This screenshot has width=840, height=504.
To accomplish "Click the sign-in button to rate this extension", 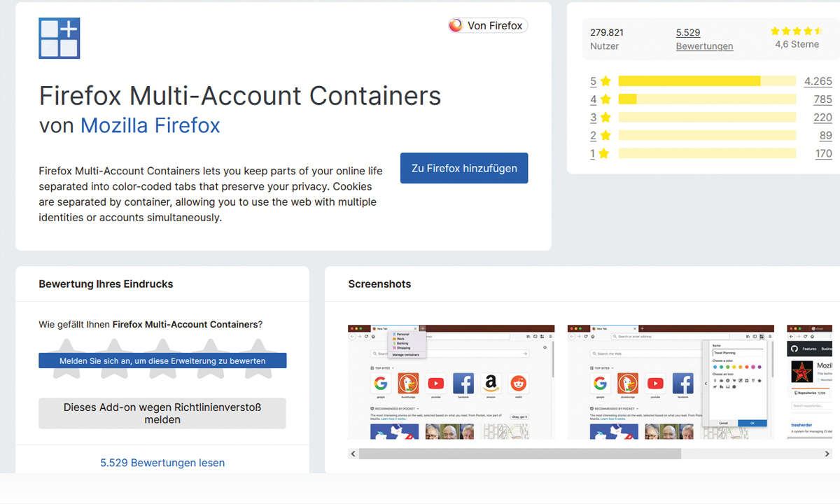I will tap(162, 360).
